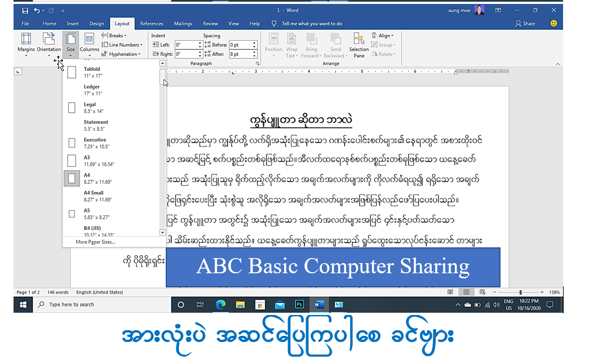Click the Position icon in Arrange
This screenshot has height=364, width=589.
pyautogui.click(x=273, y=39)
